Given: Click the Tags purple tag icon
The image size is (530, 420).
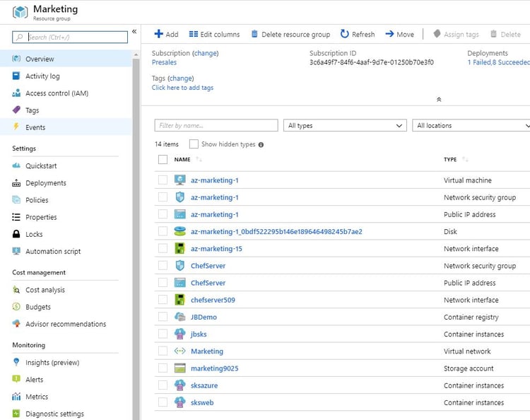Looking at the screenshot, I should click(x=16, y=110).
